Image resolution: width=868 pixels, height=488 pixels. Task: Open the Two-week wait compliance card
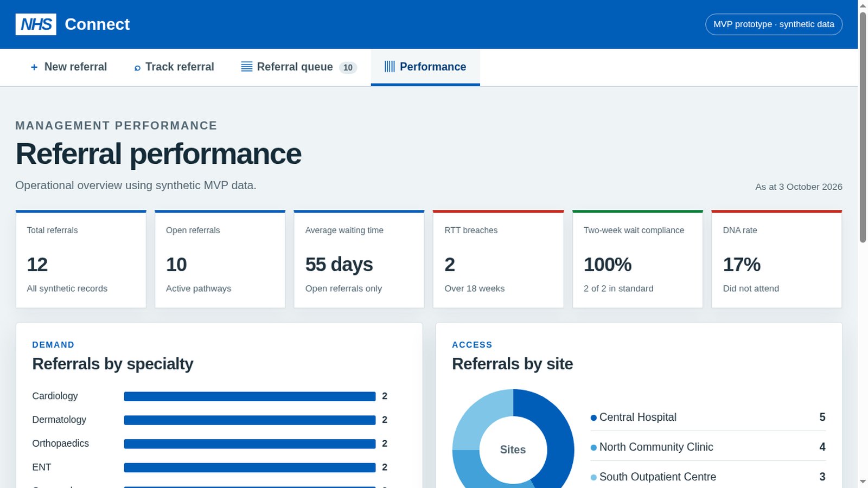point(637,259)
